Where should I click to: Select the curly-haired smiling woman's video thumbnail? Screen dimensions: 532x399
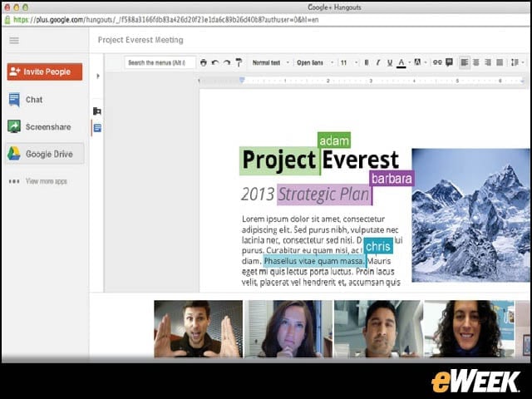click(x=469, y=329)
